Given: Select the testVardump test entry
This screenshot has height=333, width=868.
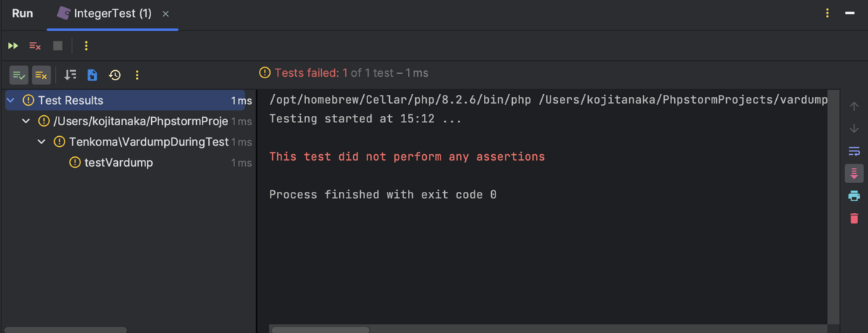Looking at the screenshot, I should [x=119, y=163].
